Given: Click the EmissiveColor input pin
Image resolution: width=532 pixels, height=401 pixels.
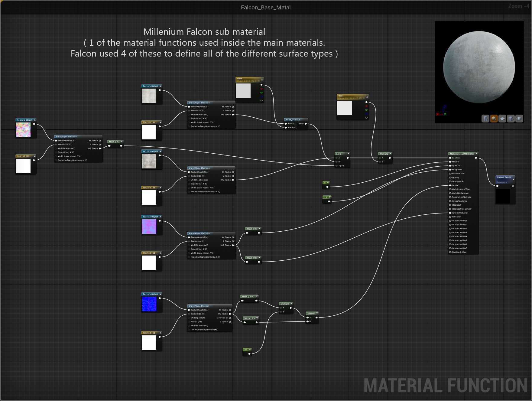Looking at the screenshot, I should pyautogui.click(x=450, y=174).
